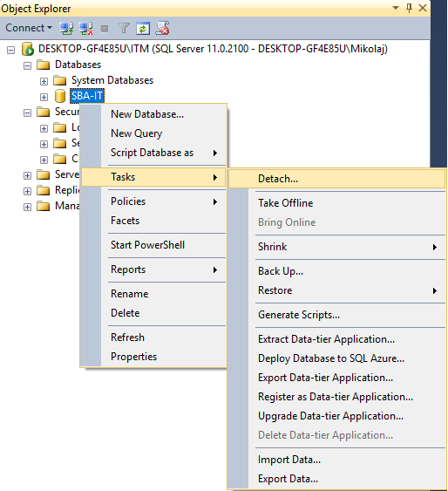Click the green Refresh toolbar icon
448x491 pixels.
pyautogui.click(x=143, y=29)
